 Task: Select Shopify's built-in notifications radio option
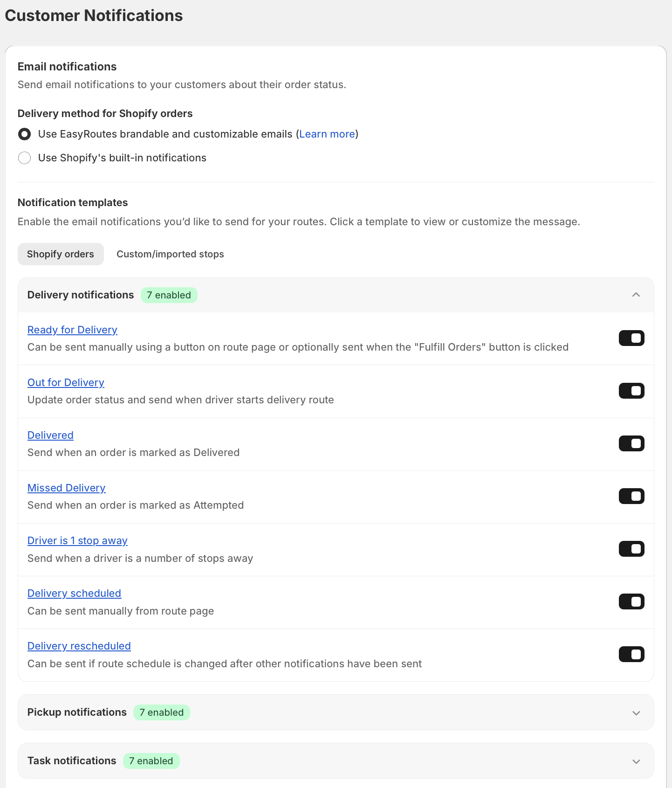tap(25, 158)
